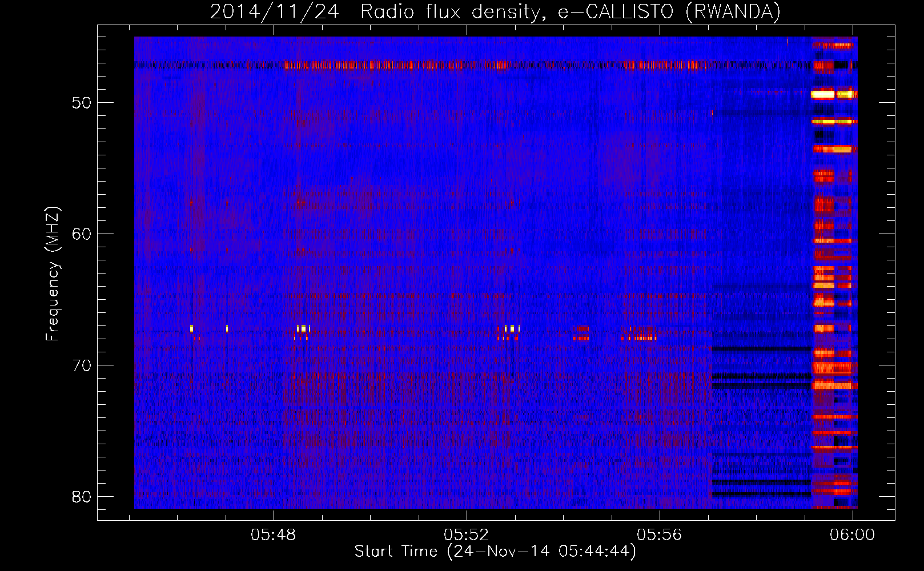This screenshot has height=571, width=924.
Task: Click the 'Start Time (24-Nov-14 05:44:44)' label
Action: point(495,552)
